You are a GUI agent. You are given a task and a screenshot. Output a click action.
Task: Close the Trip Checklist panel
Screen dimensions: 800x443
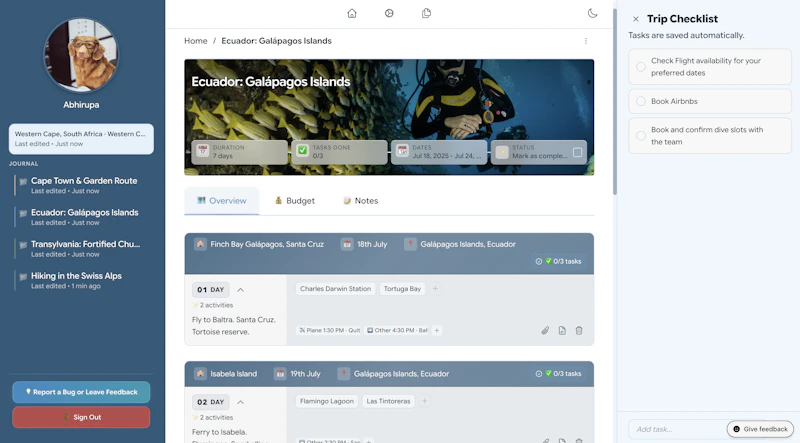pos(636,19)
